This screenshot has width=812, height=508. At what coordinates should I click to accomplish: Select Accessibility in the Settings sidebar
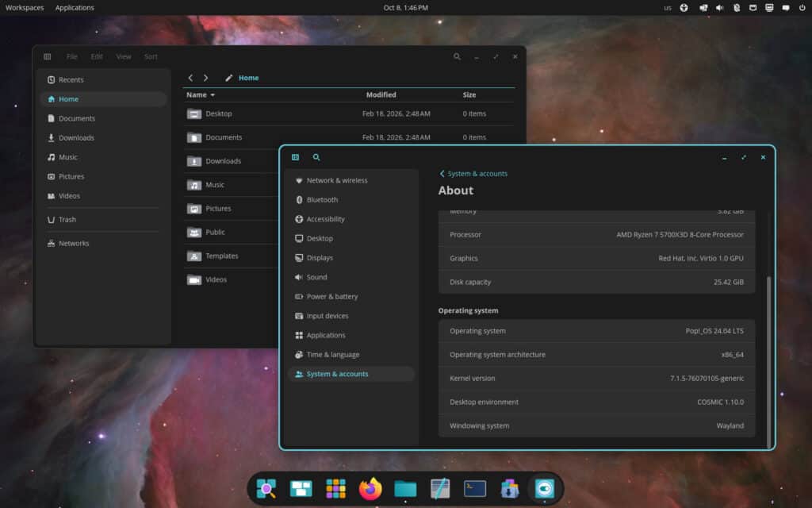click(x=351, y=219)
